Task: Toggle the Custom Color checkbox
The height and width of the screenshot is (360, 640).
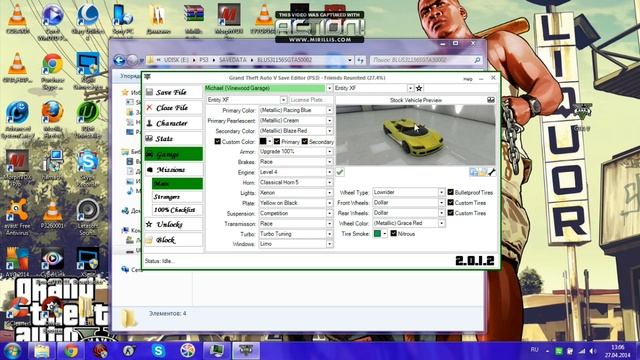Action: click(x=218, y=141)
